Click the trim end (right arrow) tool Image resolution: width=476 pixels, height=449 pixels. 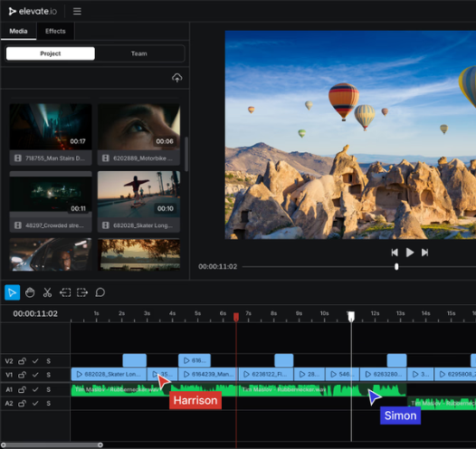point(82,292)
